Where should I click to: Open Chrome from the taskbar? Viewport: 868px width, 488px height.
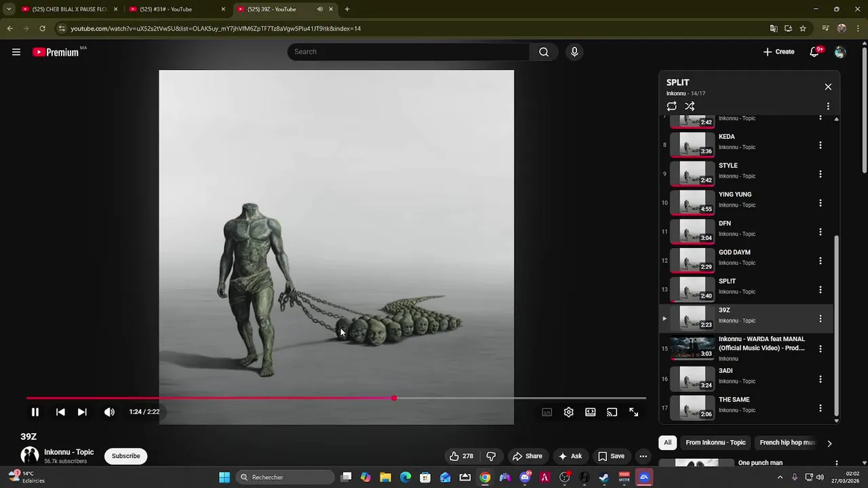(x=485, y=477)
